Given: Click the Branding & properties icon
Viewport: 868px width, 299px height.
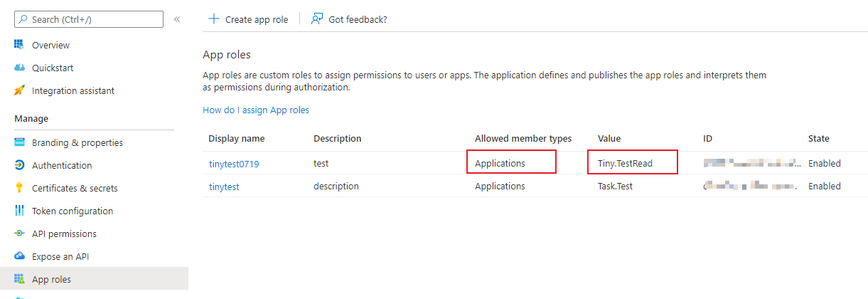Looking at the screenshot, I should click(19, 142).
